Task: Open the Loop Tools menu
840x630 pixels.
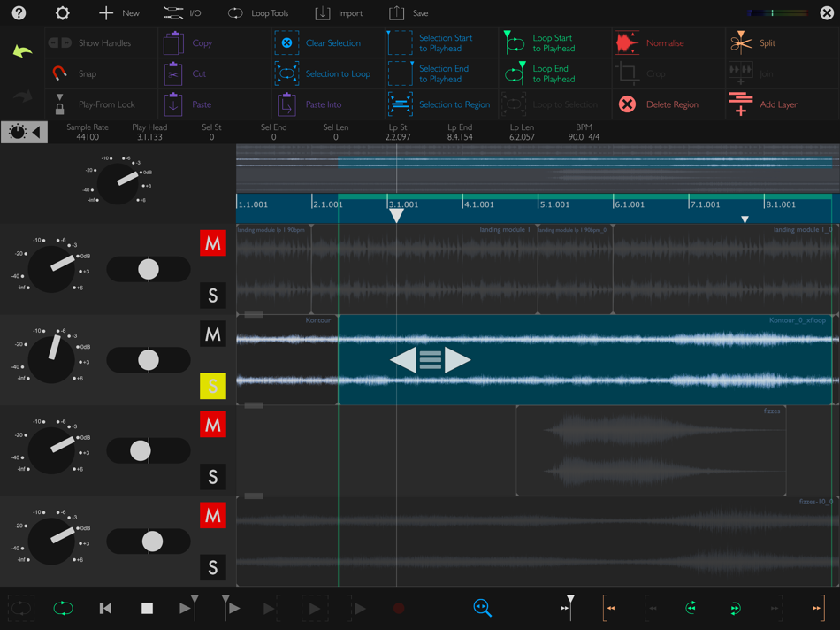Action: pyautogui.click(x=258, y=13)
